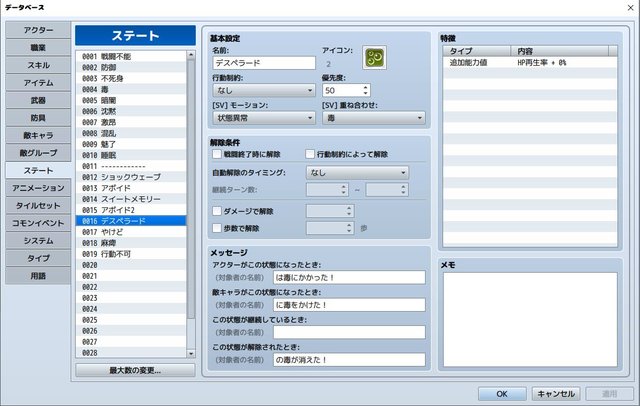Image resolution: width=640 pixels, height=406 pixels.
Task: Switch to the コモンイベント tab
Action: 38,223
